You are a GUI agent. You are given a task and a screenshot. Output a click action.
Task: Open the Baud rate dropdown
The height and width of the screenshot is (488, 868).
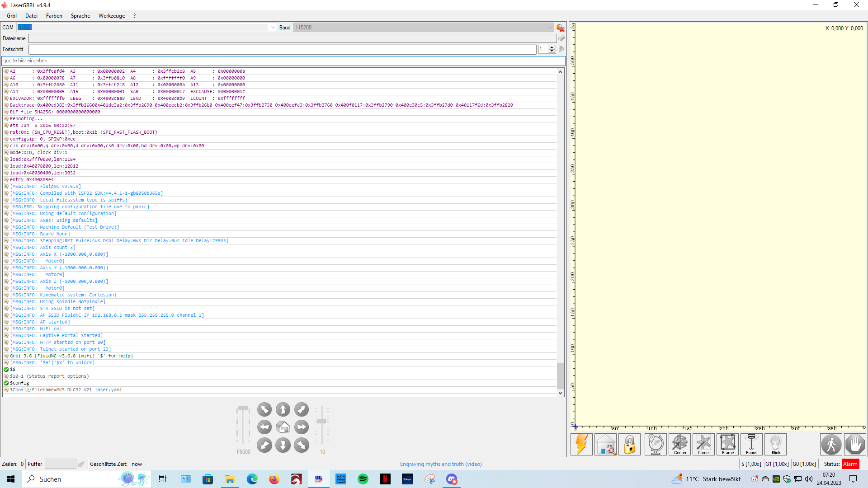549,27
